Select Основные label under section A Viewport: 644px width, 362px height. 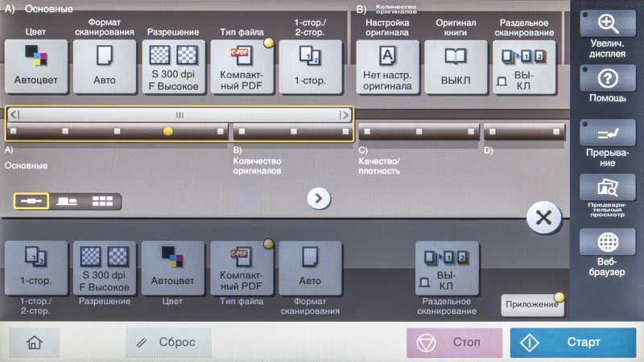(x=26, y=166)
